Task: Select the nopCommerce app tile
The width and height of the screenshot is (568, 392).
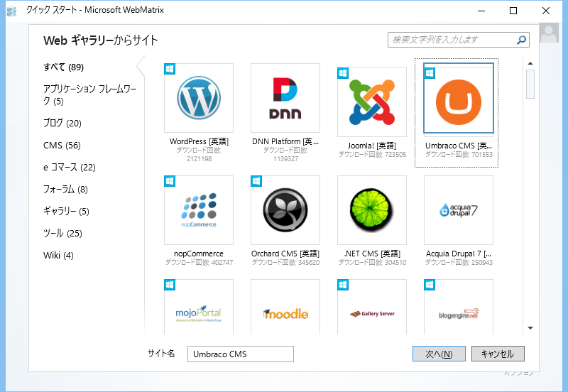Action: (199, 210)
